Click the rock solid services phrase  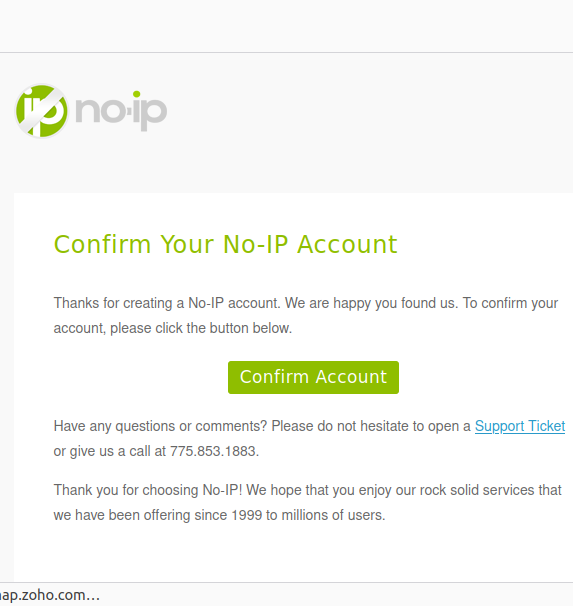click(x=478, y=490)
